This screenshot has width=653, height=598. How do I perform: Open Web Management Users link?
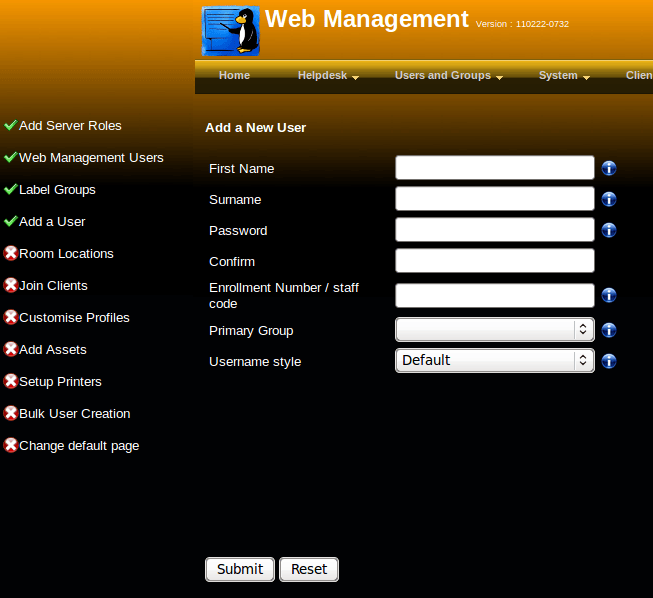point(91,157)
